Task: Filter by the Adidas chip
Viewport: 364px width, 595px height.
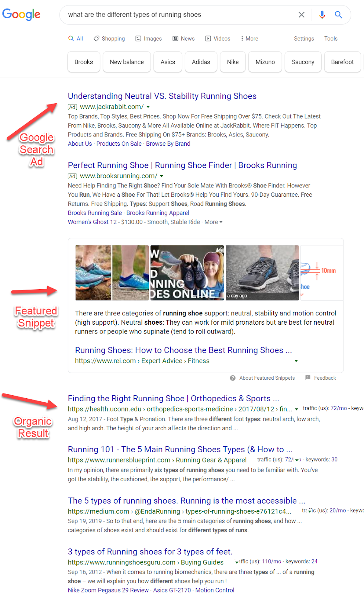Action: (201, 62)
